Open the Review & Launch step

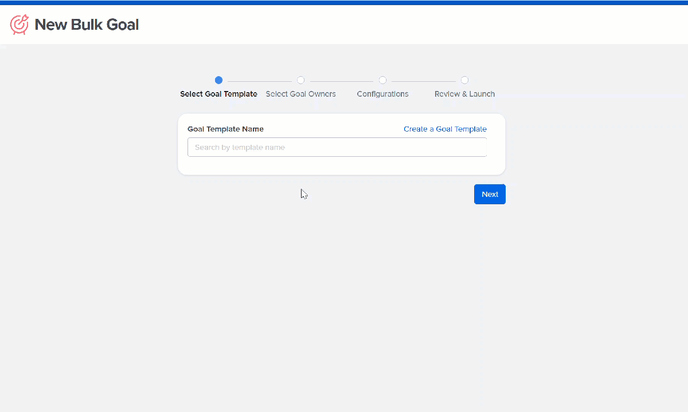point(465,87)
